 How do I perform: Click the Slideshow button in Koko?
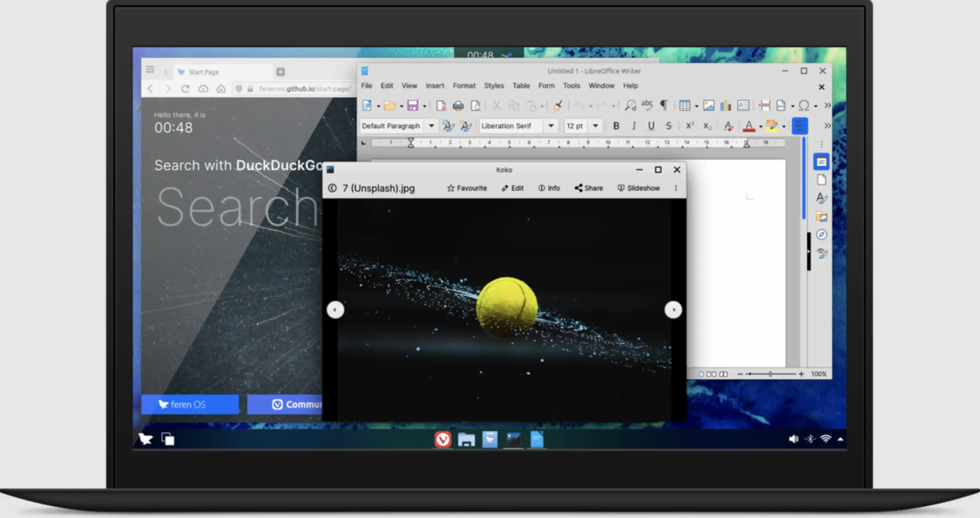[638, 188]
